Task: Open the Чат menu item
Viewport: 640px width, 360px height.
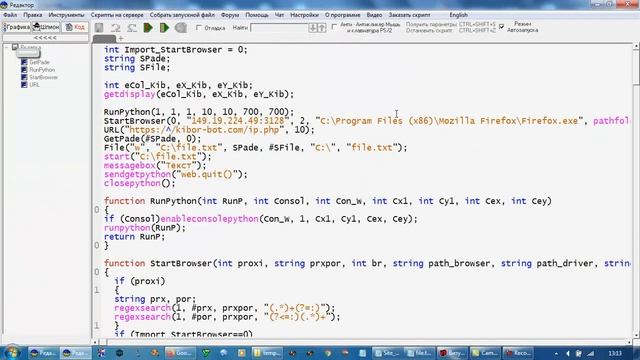Action: coord(279,15)
